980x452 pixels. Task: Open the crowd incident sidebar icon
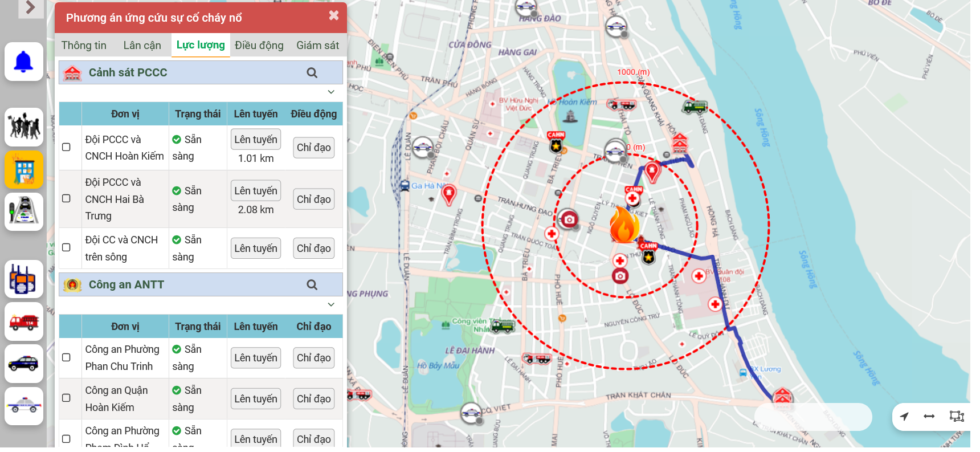pos(24,127)
